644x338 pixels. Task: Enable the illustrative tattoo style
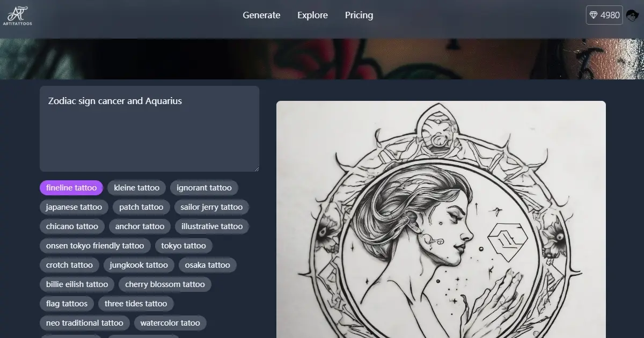point(213,226)
